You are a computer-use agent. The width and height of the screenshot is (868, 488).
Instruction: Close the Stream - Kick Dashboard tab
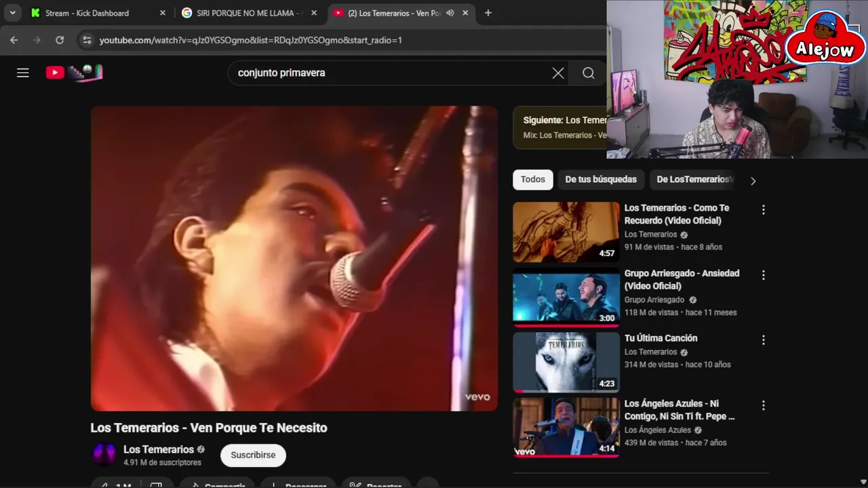(163, 13)
